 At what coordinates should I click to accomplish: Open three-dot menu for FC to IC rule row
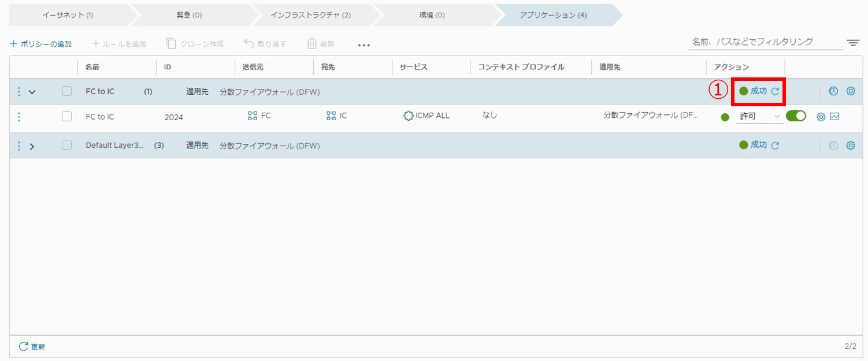[x=19, y=117]
